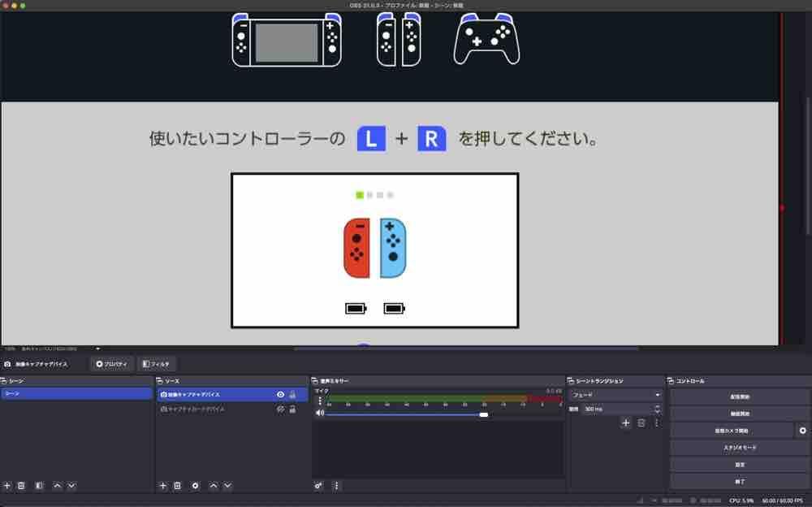Click the preview vertical scrollbar
Viewport: 812px width, 507px height.
coord(809,166)
